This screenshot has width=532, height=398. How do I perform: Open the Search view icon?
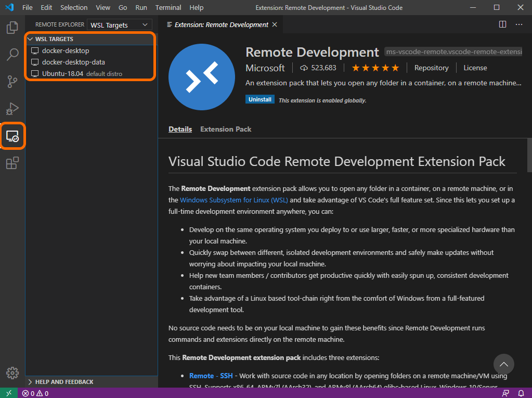click(12, 55)
